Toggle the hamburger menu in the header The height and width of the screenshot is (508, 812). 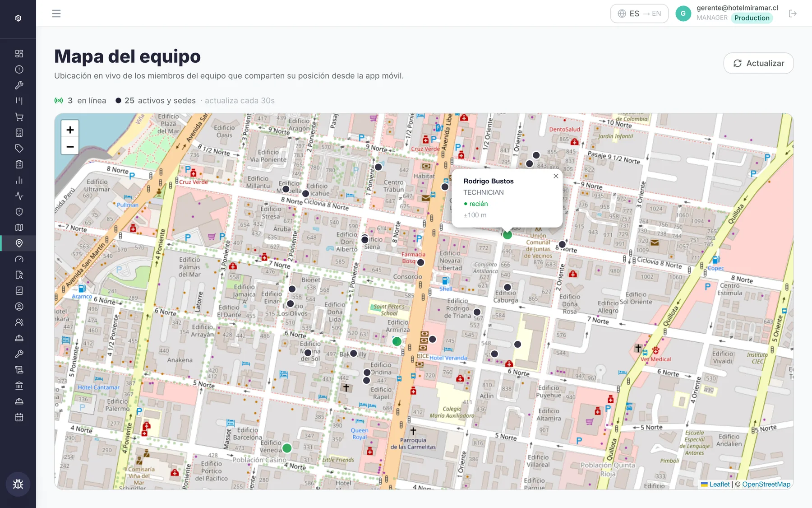[x=56, y=14]
